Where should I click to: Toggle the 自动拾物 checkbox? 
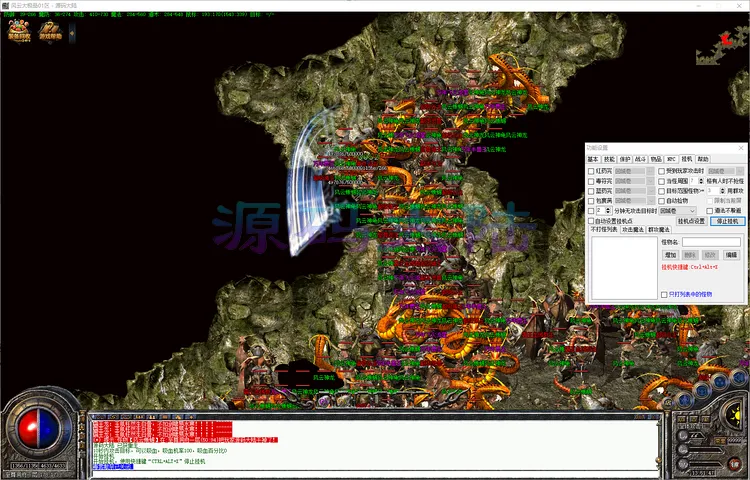pos(662,201)
